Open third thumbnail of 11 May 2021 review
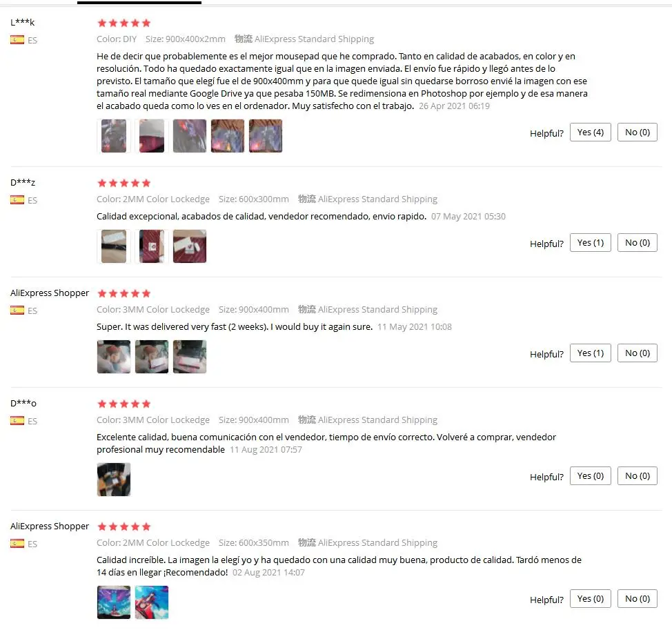 tap(190, 357)
